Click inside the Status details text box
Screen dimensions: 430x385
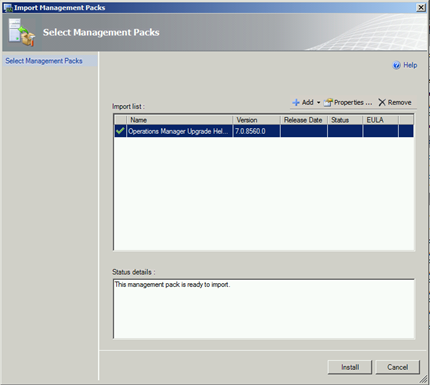point(264,309)
